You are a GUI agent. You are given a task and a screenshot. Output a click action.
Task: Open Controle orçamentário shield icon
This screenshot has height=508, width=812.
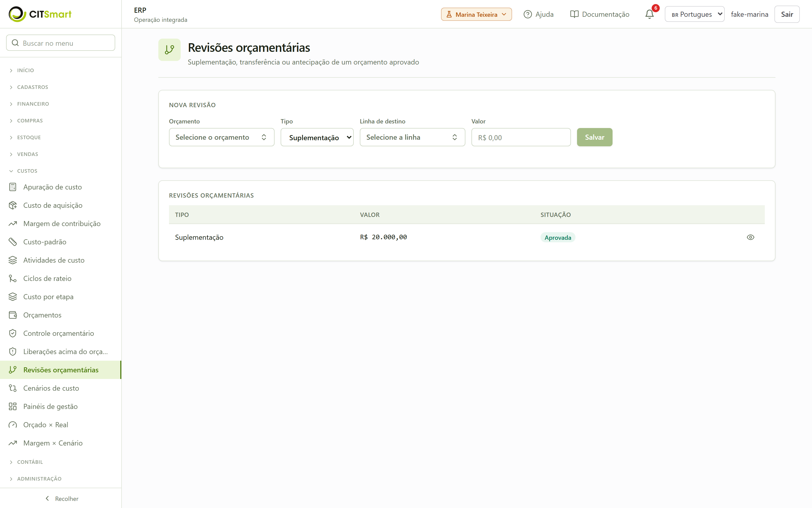[x=13, y=333]
